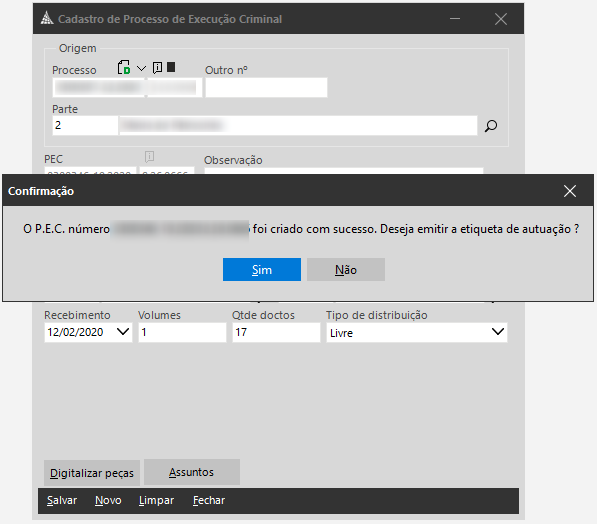Open the Recebimento date dropdown

123,332
